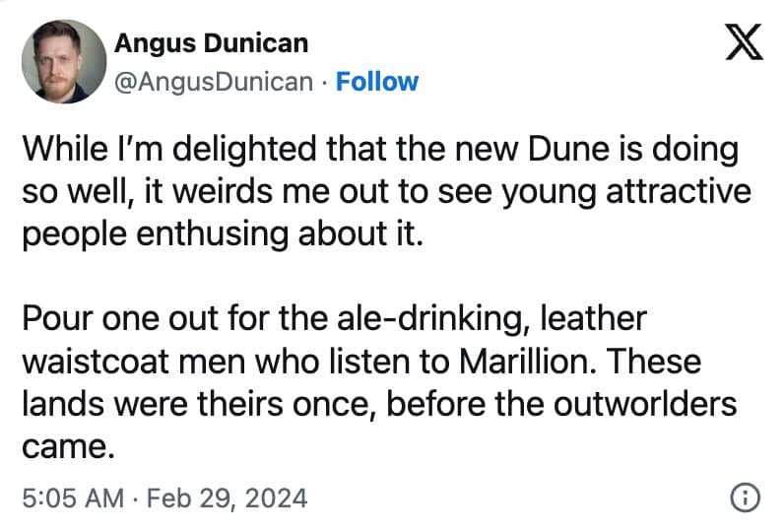This screenshot has height=532, width=784.
Task: Click the 5:05 AM timestamp
Action: (x=70, y=499)
